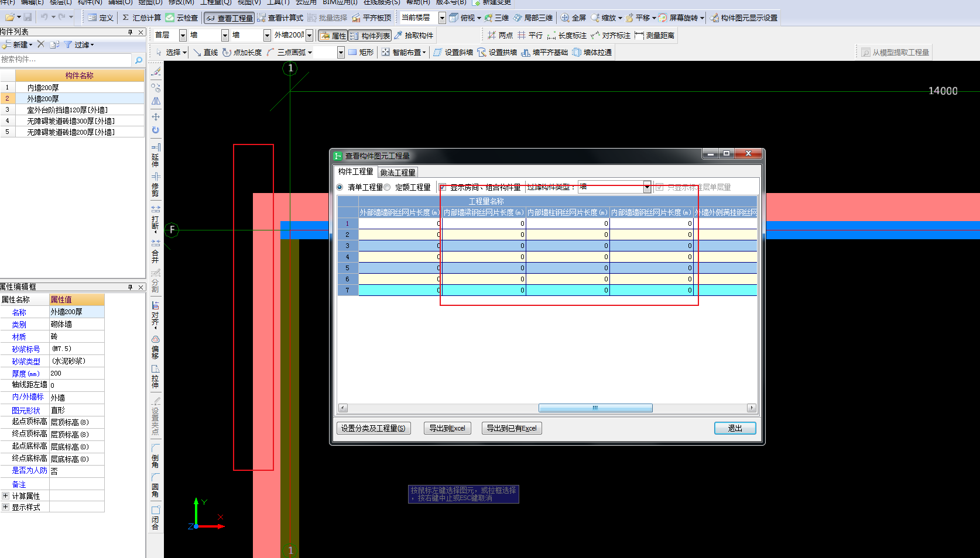Click 厚度(mm) value 200 in properties
The image size is (980, 558).
click(x=77, y=373)
